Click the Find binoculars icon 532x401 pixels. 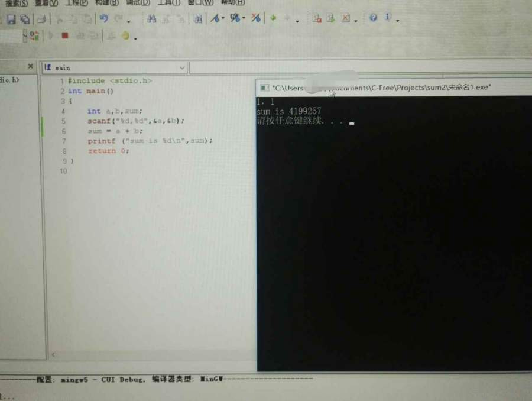(151, 19)
